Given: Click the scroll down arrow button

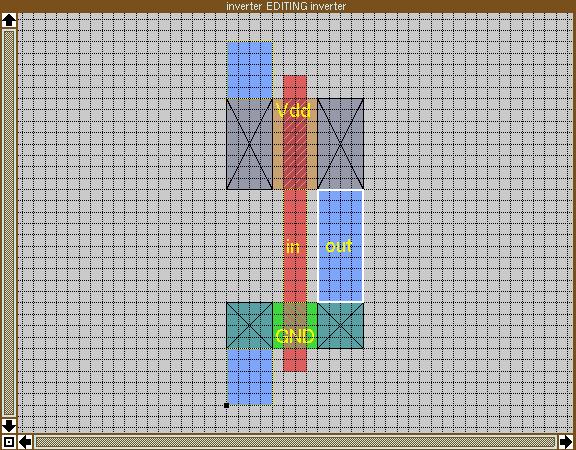Looking at the screenshot, I should tap(9, 426).
